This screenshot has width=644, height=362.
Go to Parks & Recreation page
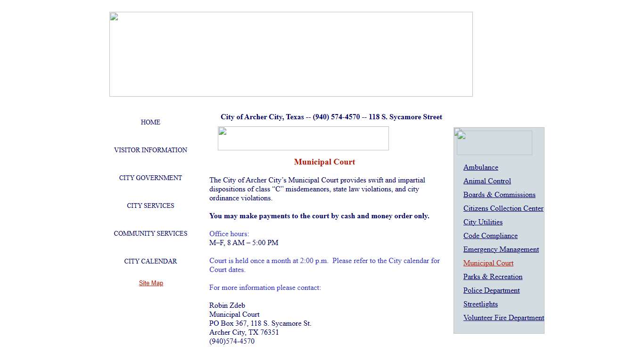pyautogui.click(x=493, y=277)
